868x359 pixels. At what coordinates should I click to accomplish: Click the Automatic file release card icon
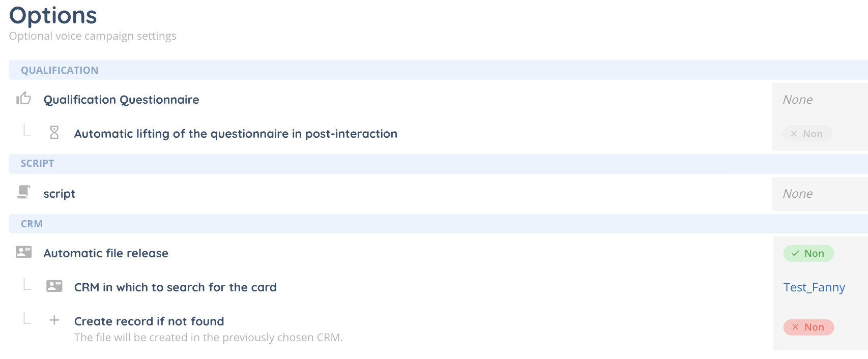(x=23, y=252)
